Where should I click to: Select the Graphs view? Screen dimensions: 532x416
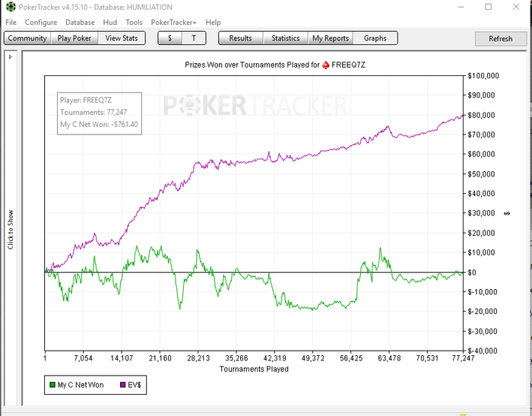coord(375,38)
